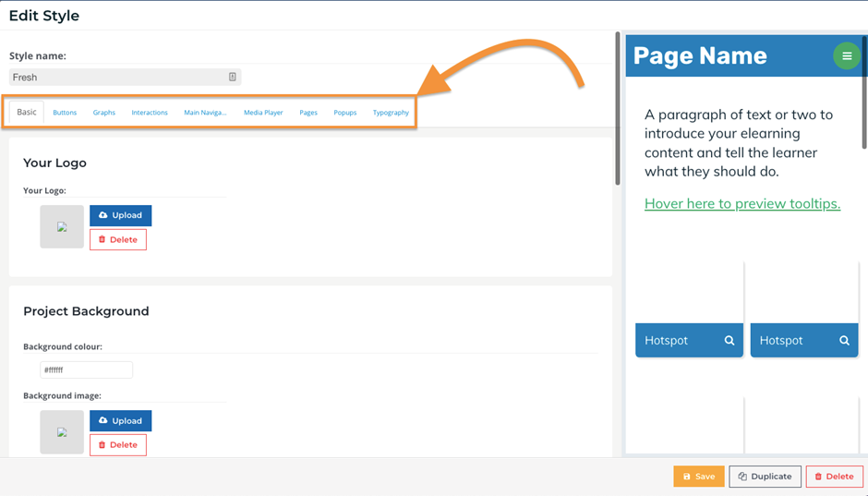Open the Graphs tab
868x496 pixels.
coord(104,113)
